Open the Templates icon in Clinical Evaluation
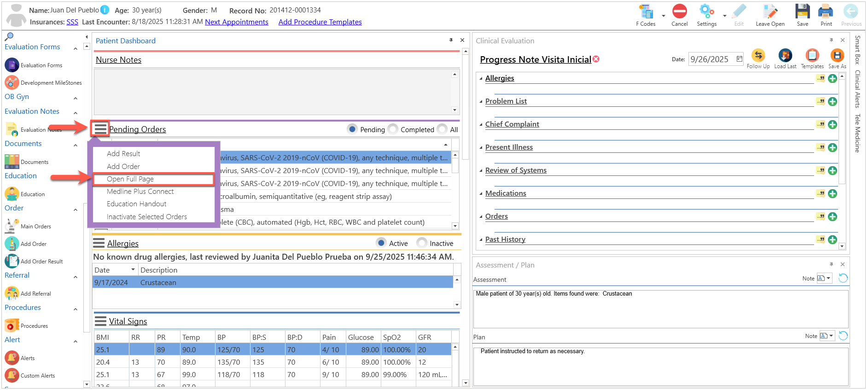This screenshot has height=390, width=868. (812, 55)
